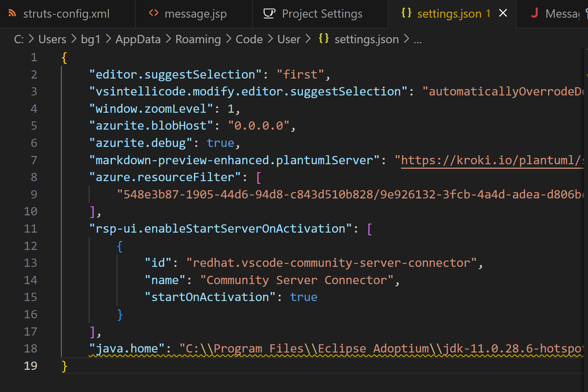This screenshot has height=392, width=588.
Task: Click the code brackets icon on message.jsp tab
Action: pyautogui.click(x=154, y=13)
